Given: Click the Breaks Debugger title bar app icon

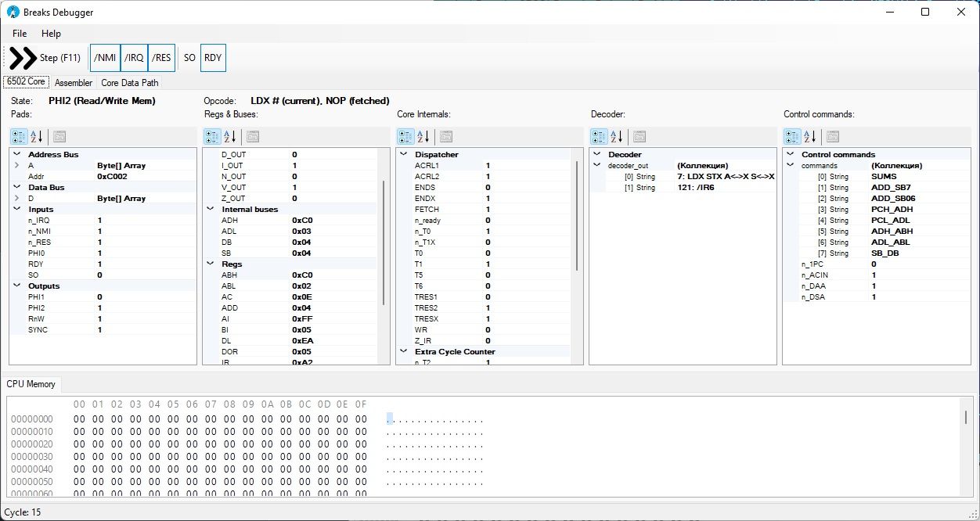Looking at the screenshot, I should pos(13,13).
